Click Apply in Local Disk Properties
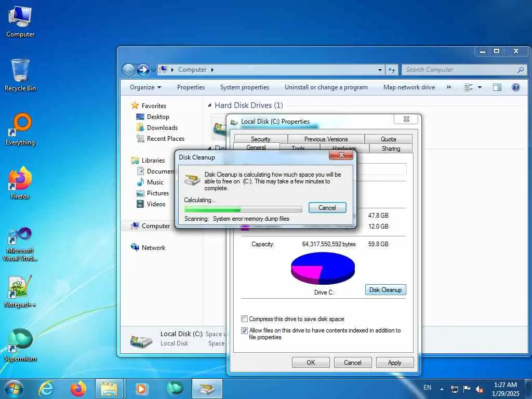The image size is (532, 399). click(395, 362)
